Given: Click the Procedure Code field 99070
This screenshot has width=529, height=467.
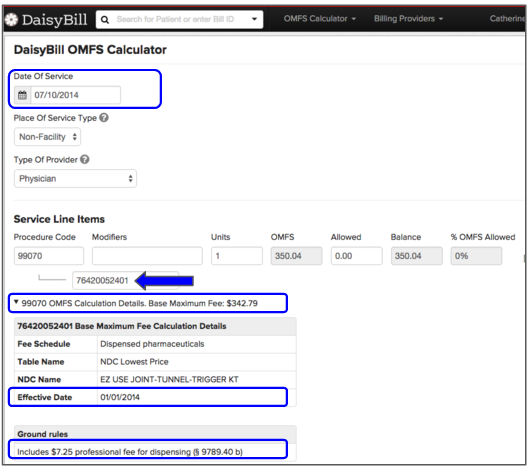Looking at the screenshot, I should click(x=49, y=256).
